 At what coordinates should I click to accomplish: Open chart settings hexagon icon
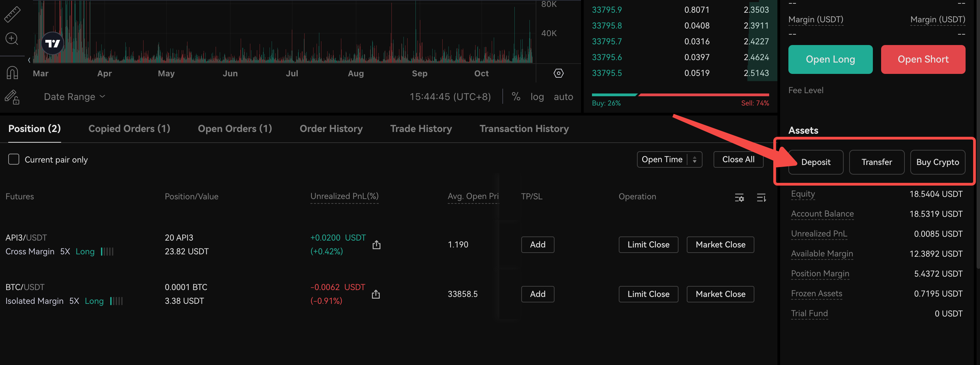[558, 73]
